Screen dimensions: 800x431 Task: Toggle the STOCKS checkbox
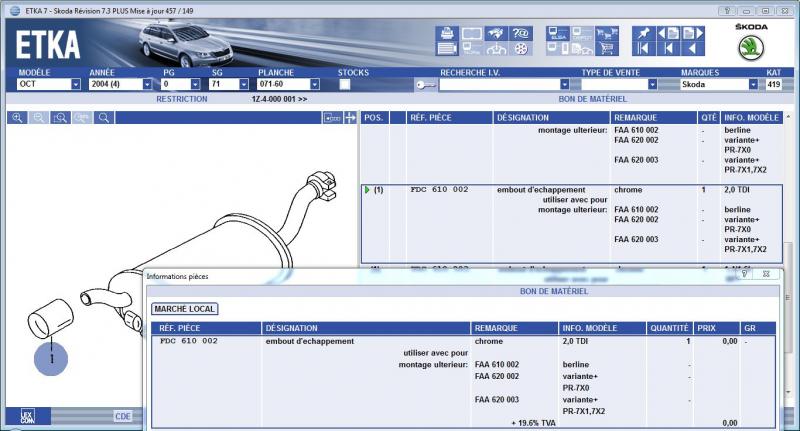click(x=345, y=84)
